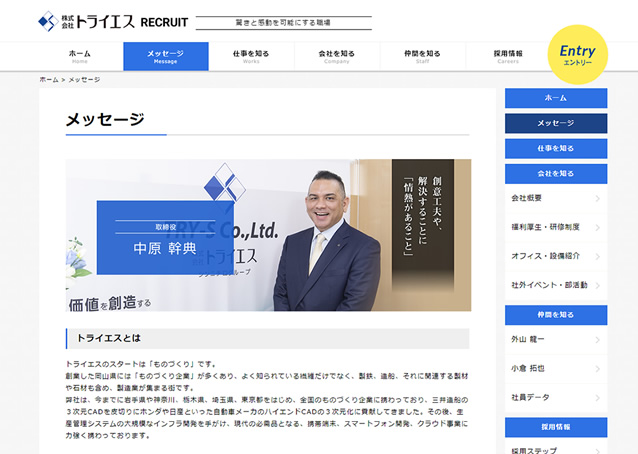638x454 pixels.
Task: Select メッセージ tab in top navigation
Action: click(x=166, y=57)
